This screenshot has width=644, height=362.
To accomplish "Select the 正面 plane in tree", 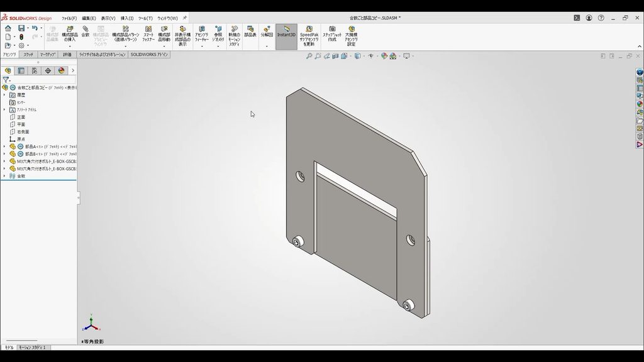I will 21,117.
